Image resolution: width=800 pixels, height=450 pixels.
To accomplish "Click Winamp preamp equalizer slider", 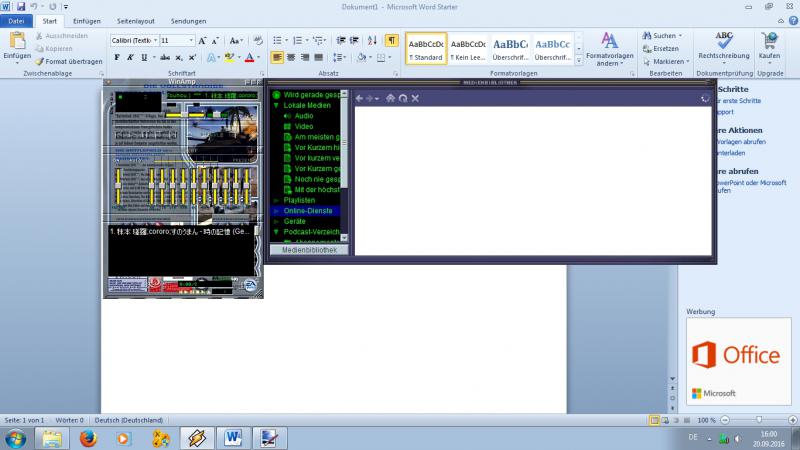I will point(118,186).
